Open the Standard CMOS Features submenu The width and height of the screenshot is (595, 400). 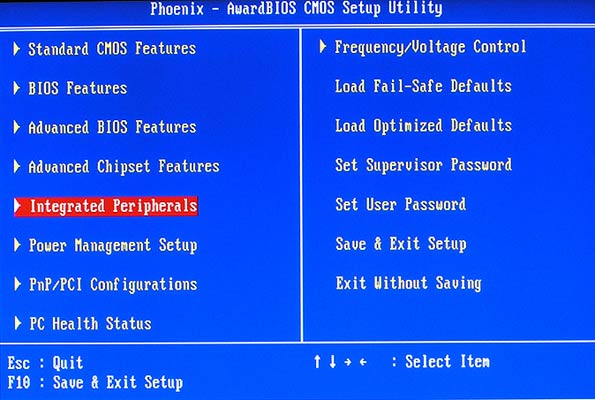pyautogui.click(x=112, y=49)
